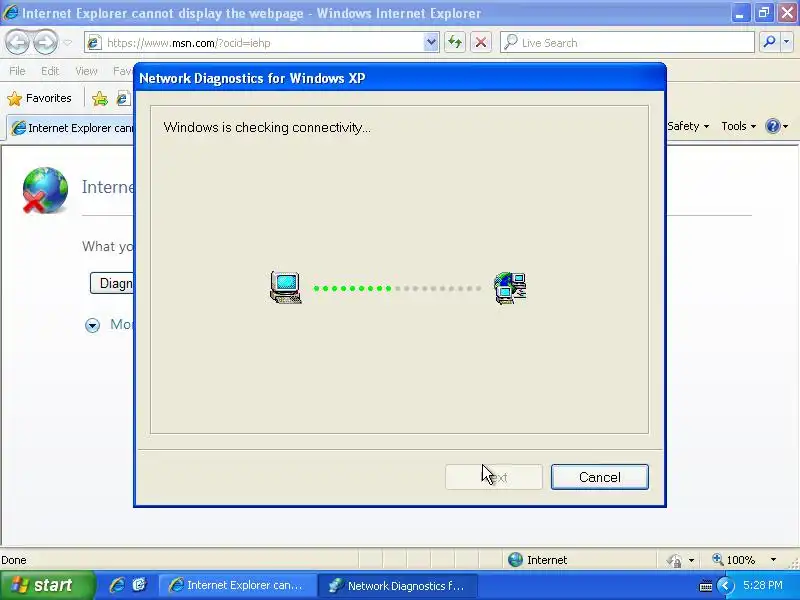Expand hidden tray icons with the arrow
Viewport: 800px width, 600px height.
[725, 585]
